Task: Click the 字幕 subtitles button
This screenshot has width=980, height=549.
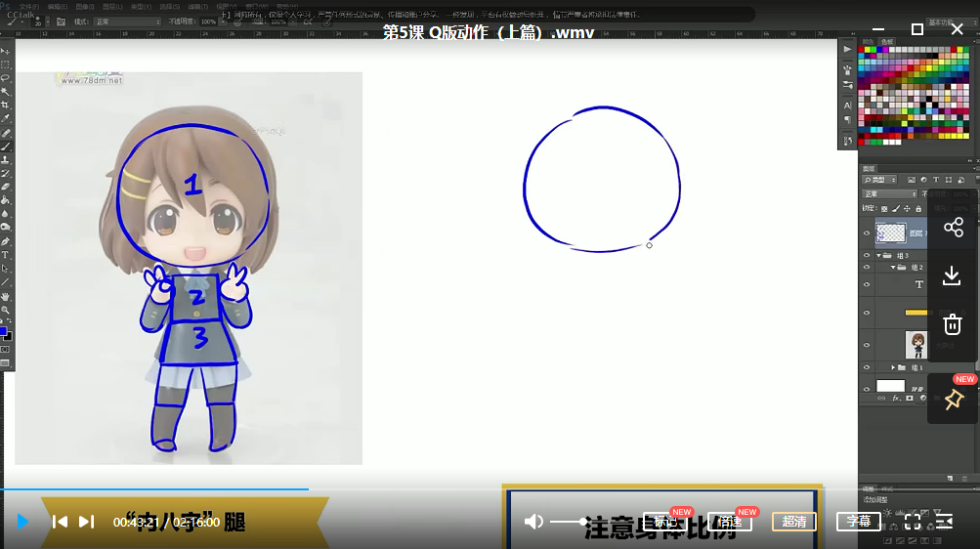Action: 859,522
